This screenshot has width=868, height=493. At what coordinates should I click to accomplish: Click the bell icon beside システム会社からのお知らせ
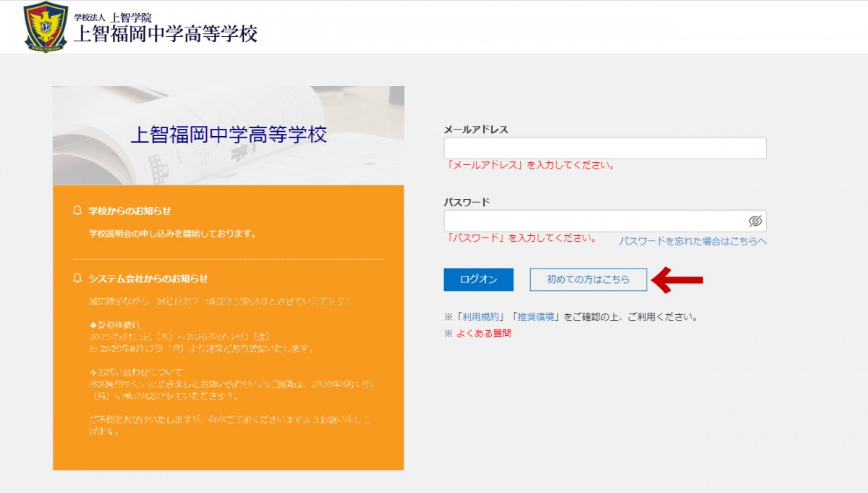(77, 278)
